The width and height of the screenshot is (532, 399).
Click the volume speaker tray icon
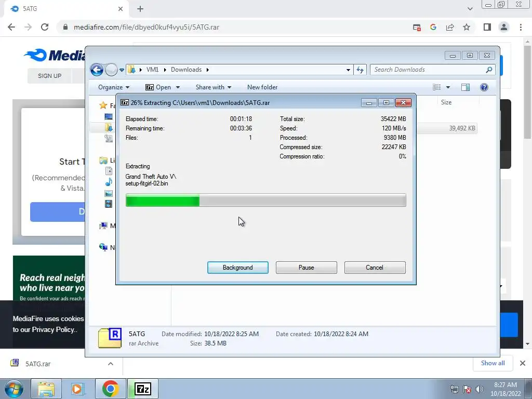pos(479,389)
